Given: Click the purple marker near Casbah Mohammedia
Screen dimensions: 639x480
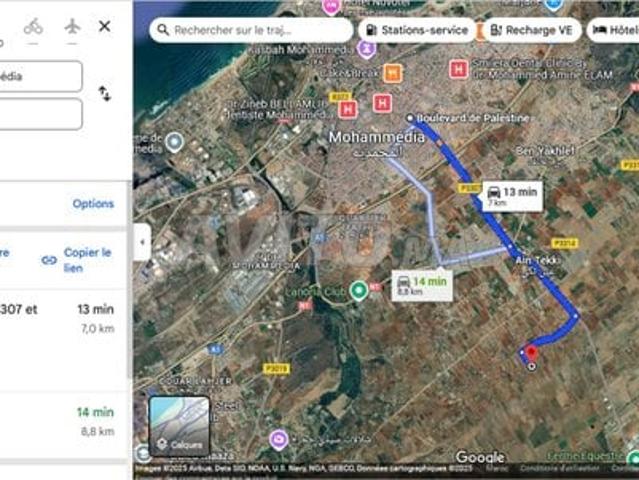Looking at the screenshot, I should tap(366, 49).
